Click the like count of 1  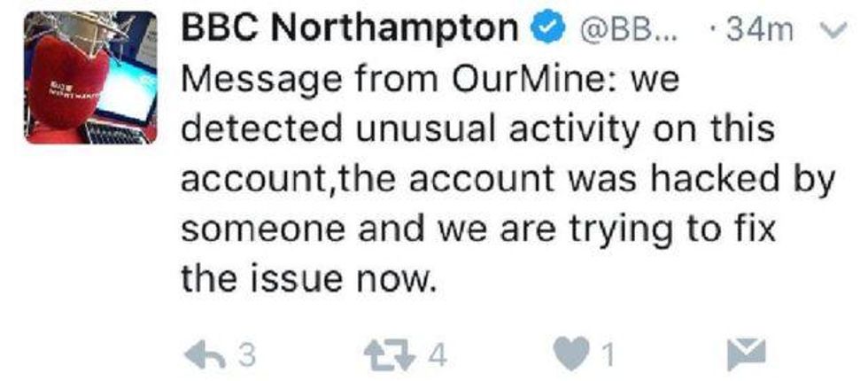(608, 355)
